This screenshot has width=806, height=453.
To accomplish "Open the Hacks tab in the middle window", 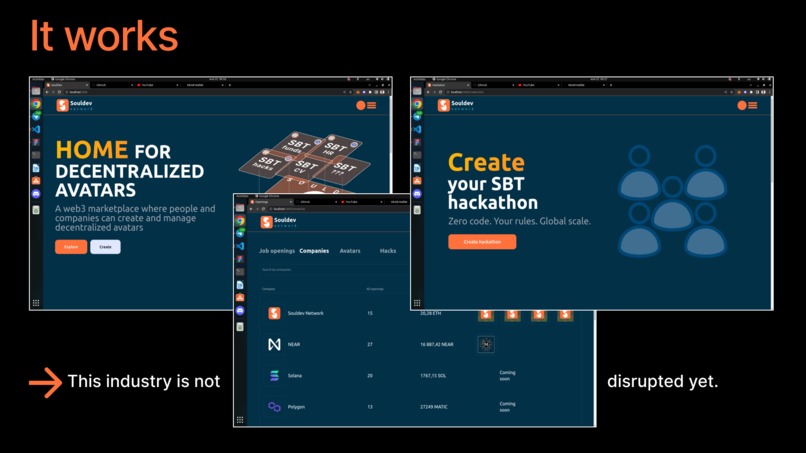I will [388, 251].
